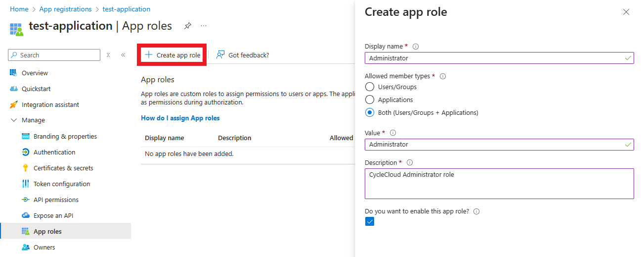
Task: Click the info icon beside Allowed member types
Action: [443, 76]
